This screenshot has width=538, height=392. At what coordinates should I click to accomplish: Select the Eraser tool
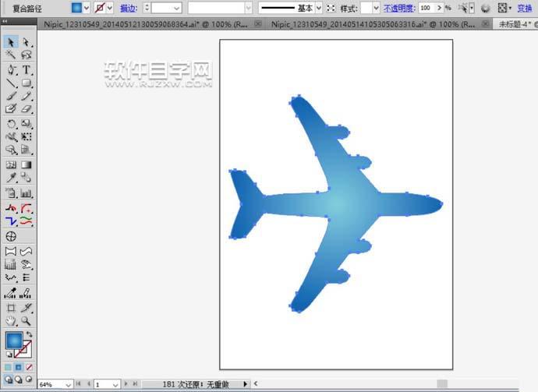(x=26, y=109)
